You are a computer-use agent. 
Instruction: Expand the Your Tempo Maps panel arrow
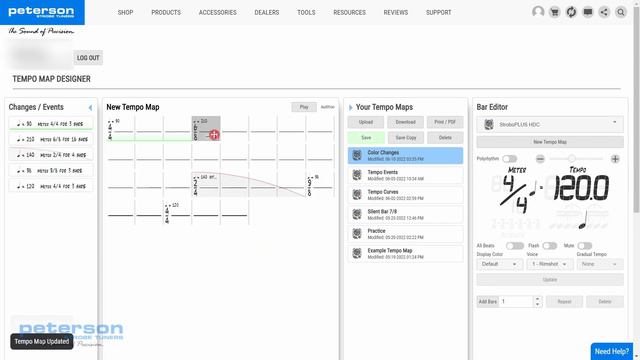point(351,108)
